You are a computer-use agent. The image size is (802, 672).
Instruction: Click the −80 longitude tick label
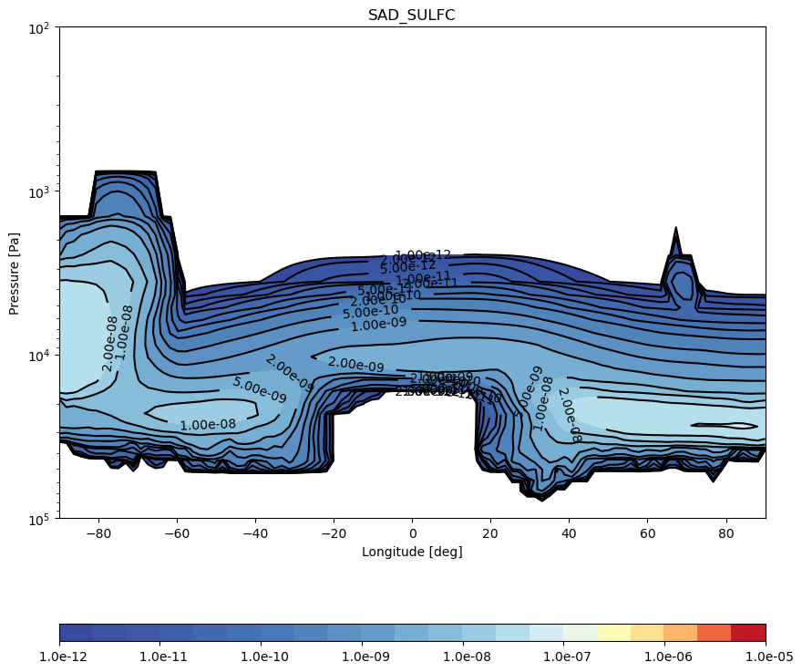(98, 533)
